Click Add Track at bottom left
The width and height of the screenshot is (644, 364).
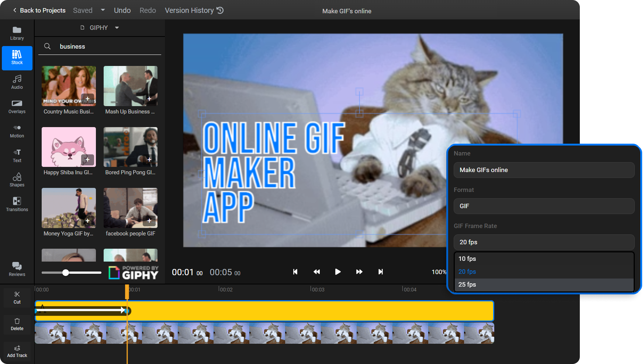pyautogui.click(x=17, y=351)
